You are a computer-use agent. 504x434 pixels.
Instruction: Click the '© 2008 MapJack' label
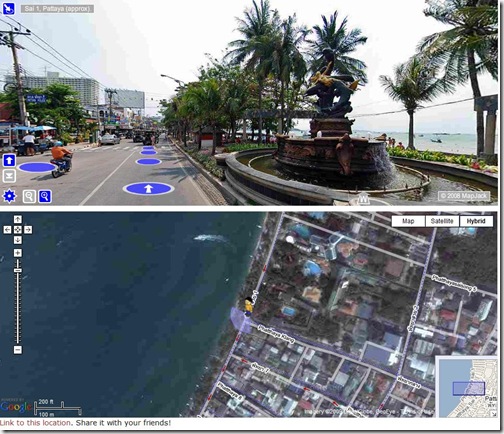[x=464, y=196]
